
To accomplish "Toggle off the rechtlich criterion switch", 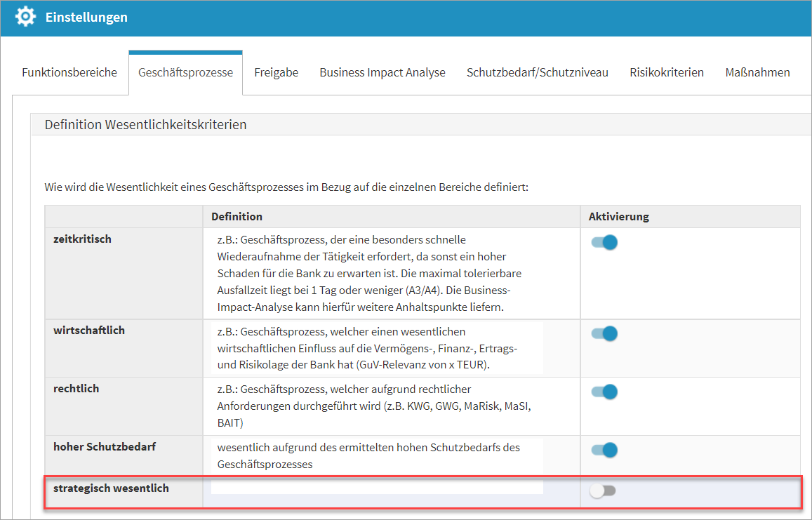I will point(604,392).
